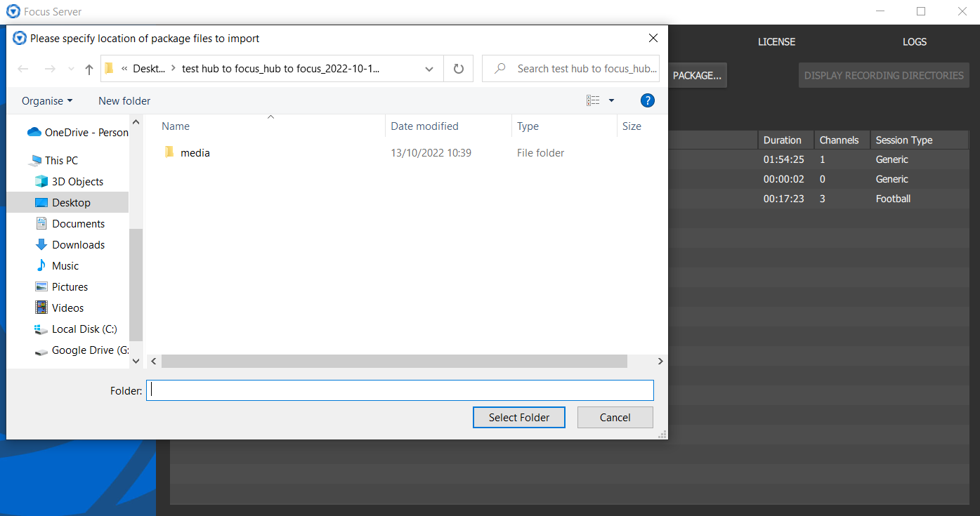Screen dimensions: 980x516
Task: Click the horizontal scrollbar in file list
Action: pos(394,361)
